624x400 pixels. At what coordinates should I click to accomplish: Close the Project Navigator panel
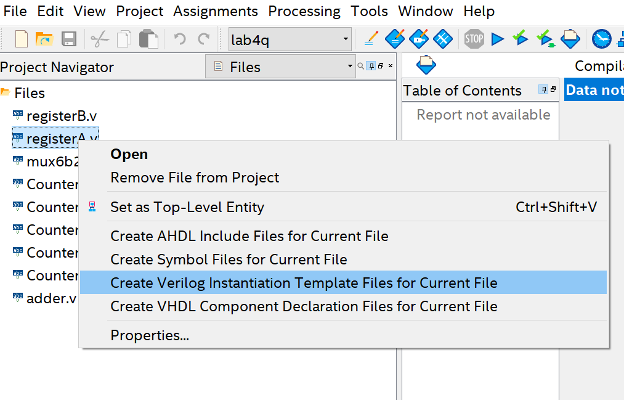390,66
